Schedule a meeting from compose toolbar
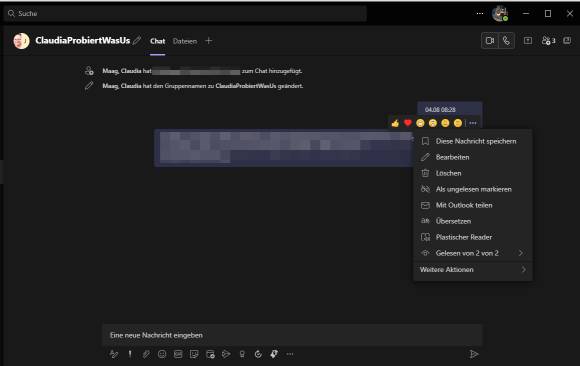The height and width of the screenshot is (366, 580). click(x=210, y=354)
